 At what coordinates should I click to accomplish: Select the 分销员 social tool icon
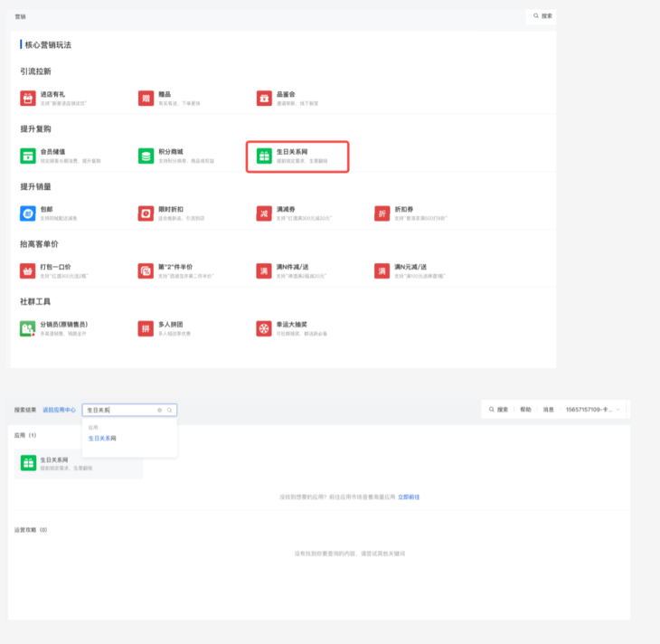pos(27,328)
